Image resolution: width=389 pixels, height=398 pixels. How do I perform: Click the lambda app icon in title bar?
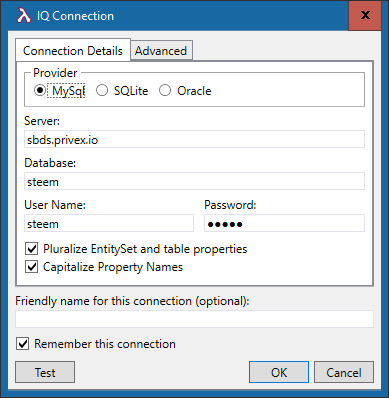pyautogui.click(x=24, y=16)
